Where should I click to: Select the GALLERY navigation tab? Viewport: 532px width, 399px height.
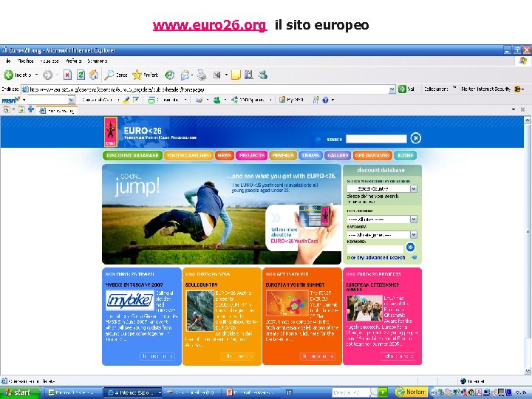[338, 155]
